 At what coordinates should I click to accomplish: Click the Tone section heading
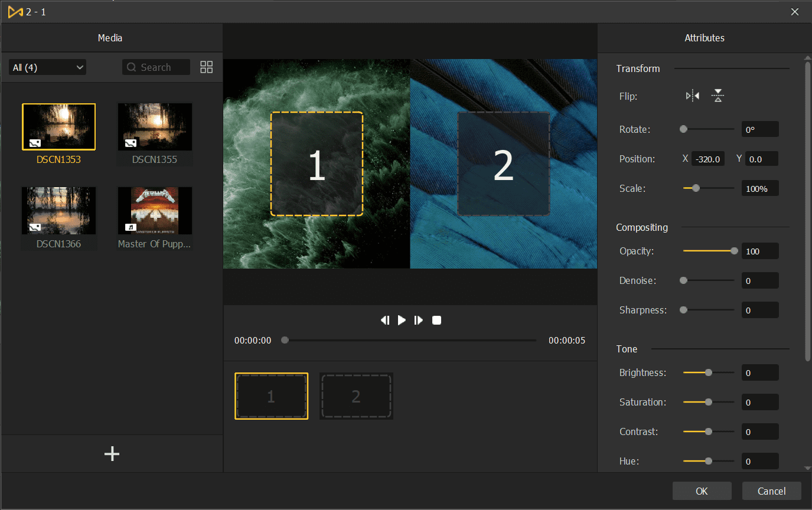click(627, 349)
